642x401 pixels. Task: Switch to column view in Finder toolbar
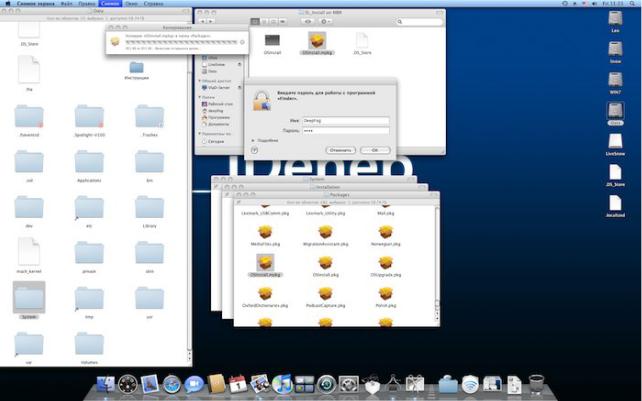pos(273,21)
